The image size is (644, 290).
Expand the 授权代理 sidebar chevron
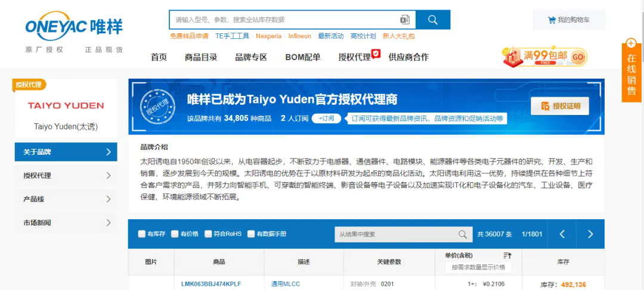(109, 176)
